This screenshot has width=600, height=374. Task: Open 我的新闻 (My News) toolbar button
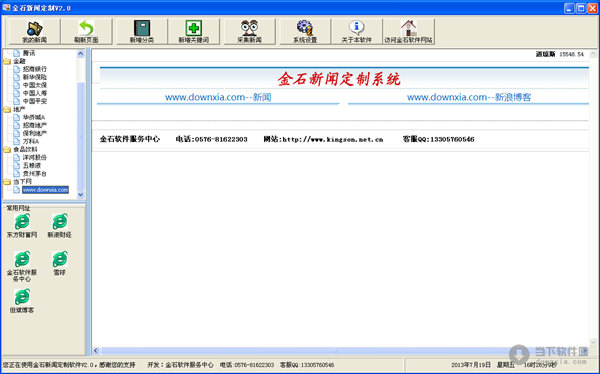tap(34, 31)
